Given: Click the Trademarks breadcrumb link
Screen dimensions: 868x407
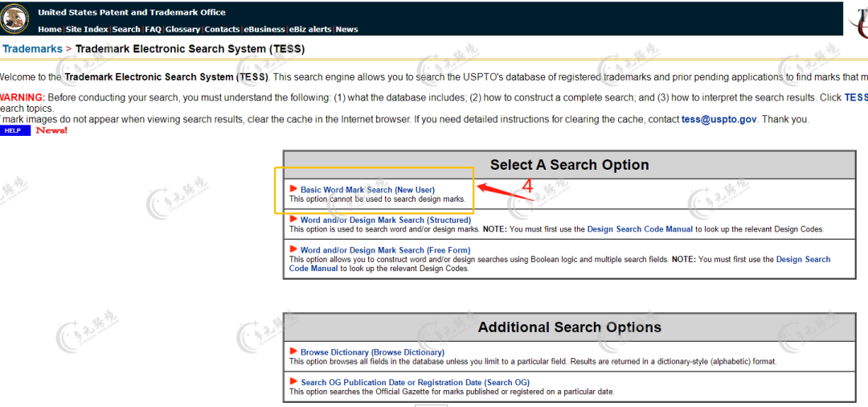Looking at the screenshot, I should coord(33,49).
